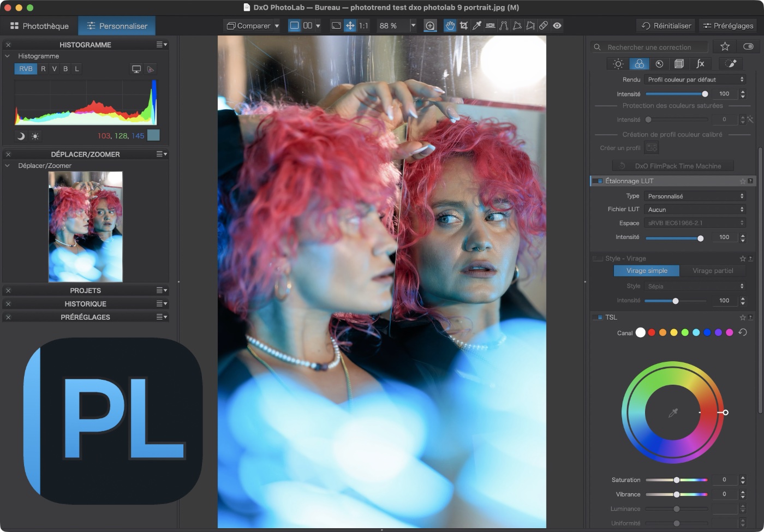
Task: Open the Fichier LUT dropdown
Action: [x=695, y=210]
